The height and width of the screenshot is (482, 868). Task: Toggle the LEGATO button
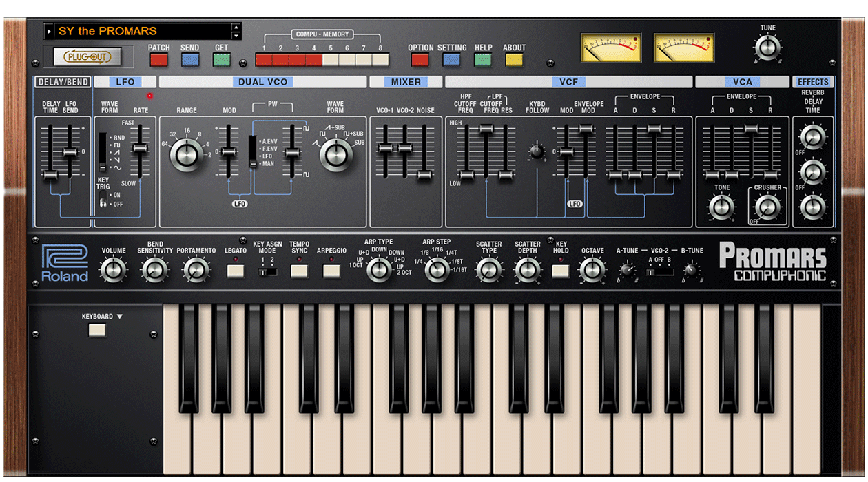pos(236,271)
